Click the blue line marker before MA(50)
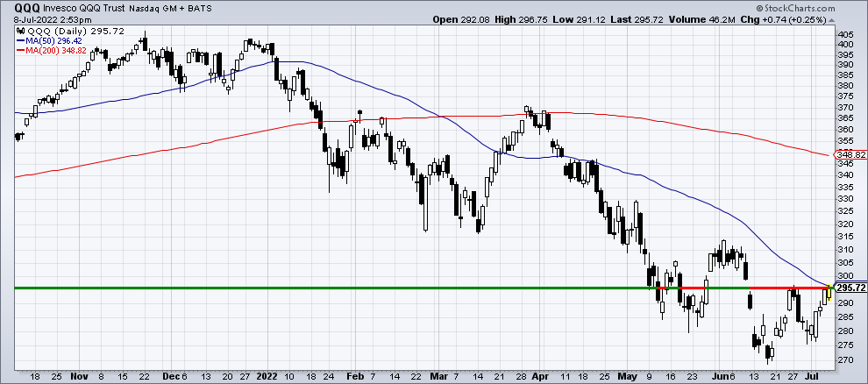 [x=20, y=39]
